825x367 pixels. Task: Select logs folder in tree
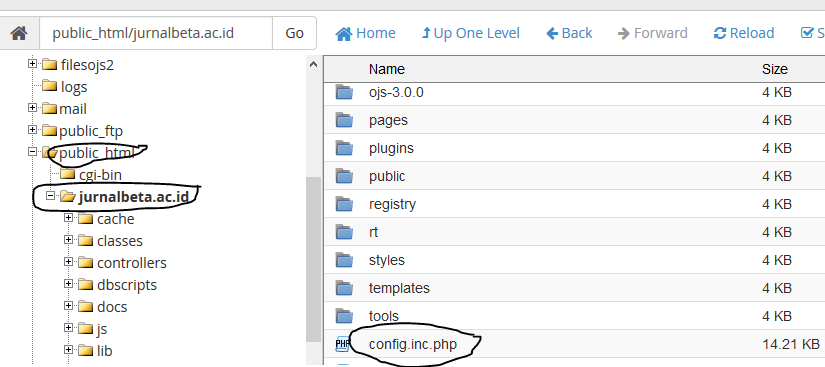74,87
